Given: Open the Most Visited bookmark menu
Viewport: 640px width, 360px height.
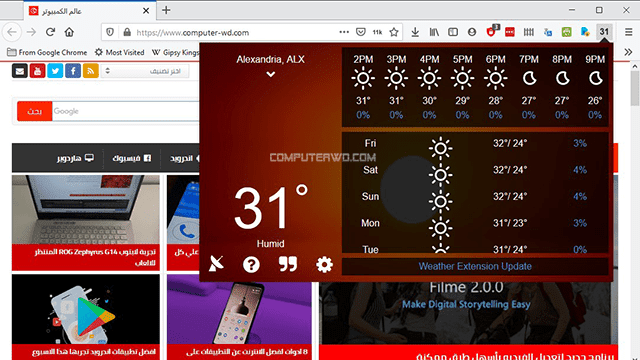Looking at the screenshot, I should pyautogui.click(x=120, y=52).
